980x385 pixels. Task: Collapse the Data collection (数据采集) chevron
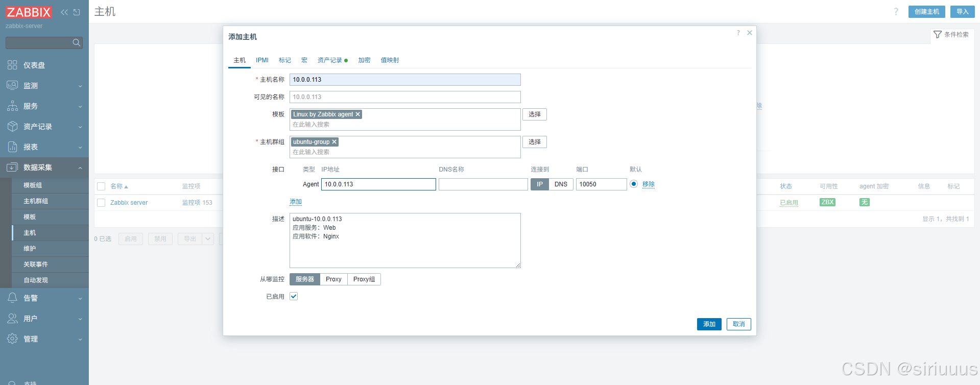click(80, 167)
